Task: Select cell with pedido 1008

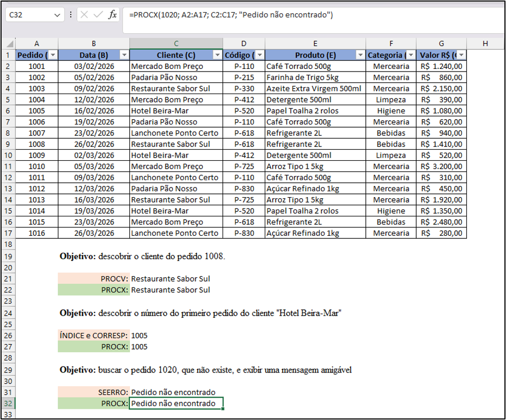Action: coord(37,144)
